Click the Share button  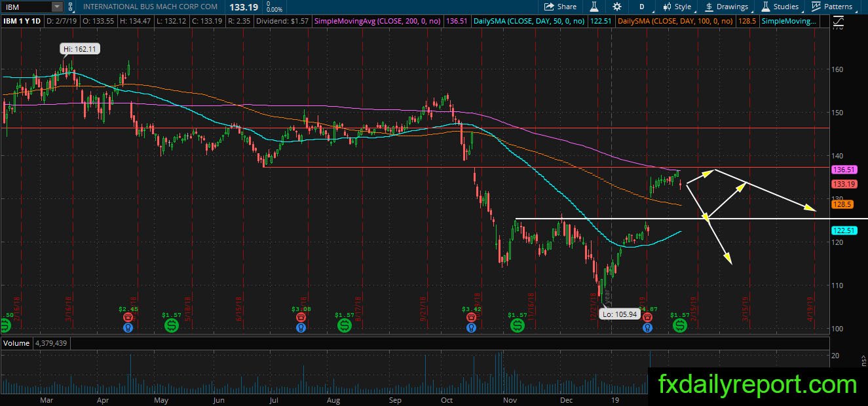(561, 7)
